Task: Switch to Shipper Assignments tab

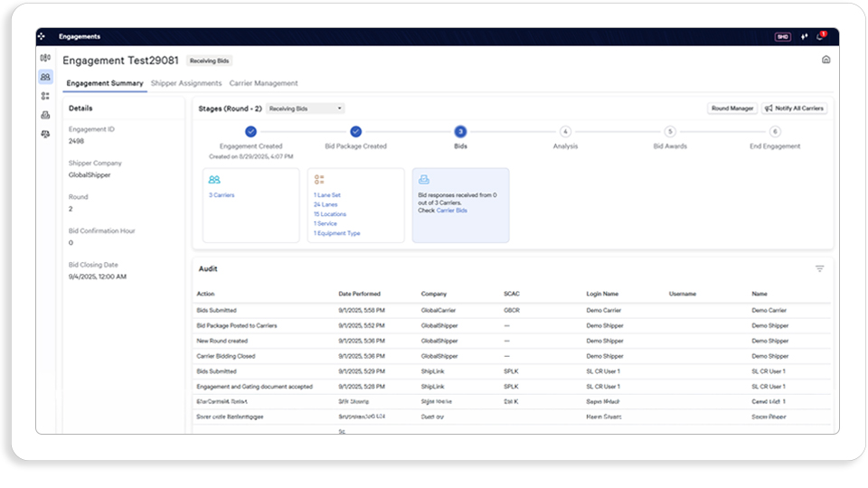Action: tap(186, 83)
